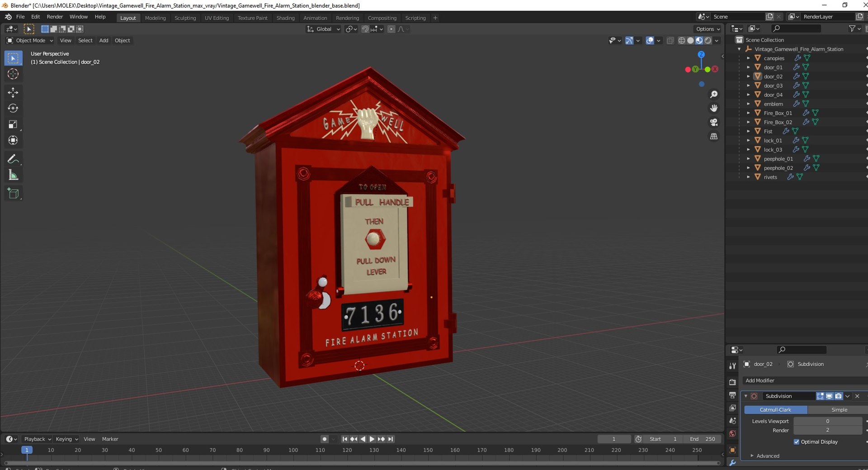Viewport: 868px width, 470px height.
Task: Open the Playback dropdown in timeline
Action: [37, 439]
